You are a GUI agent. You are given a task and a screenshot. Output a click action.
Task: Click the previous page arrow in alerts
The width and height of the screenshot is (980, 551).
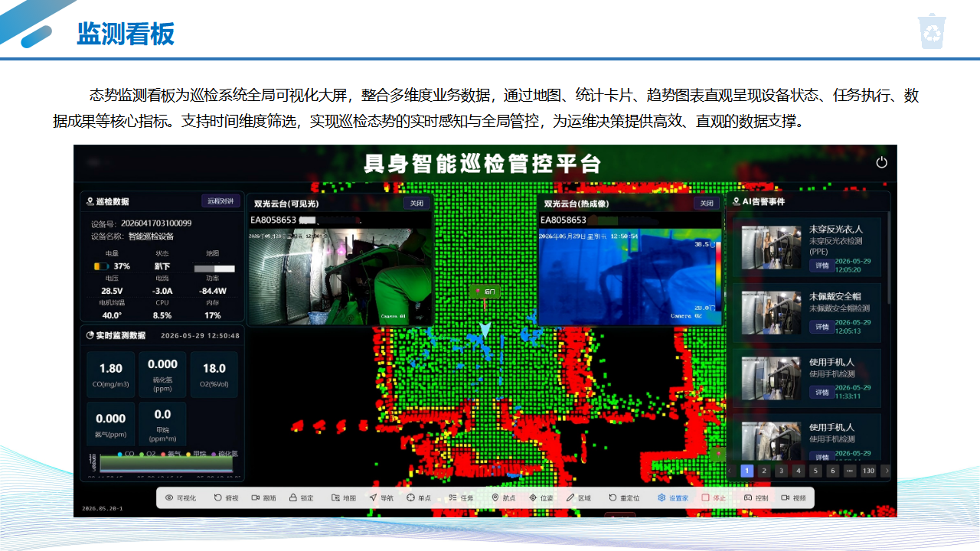tap(730, 471)
